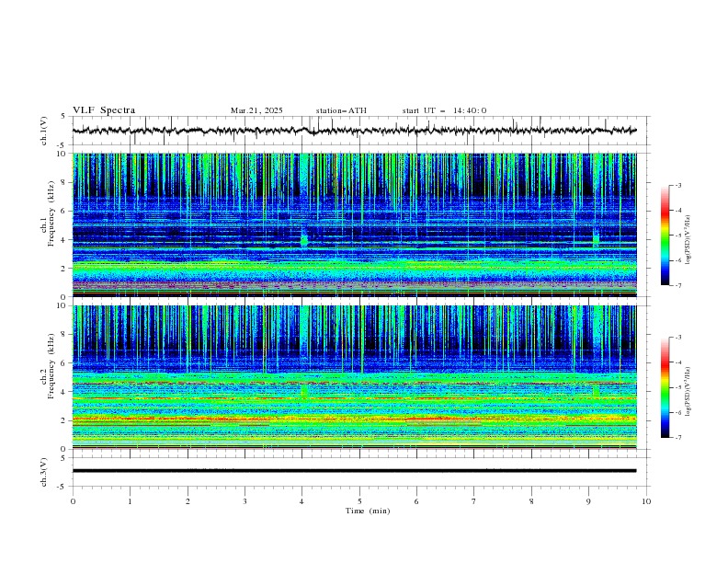
Task: Click the time axis tick label "8"
Action: pyautogui.click(x=531, y=501)
